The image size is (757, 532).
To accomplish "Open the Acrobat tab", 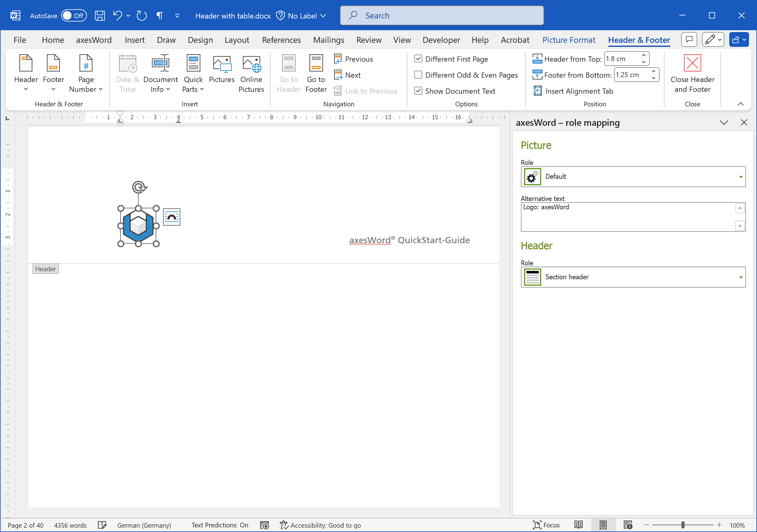I will pyautogui.click(x=515, y=40).
